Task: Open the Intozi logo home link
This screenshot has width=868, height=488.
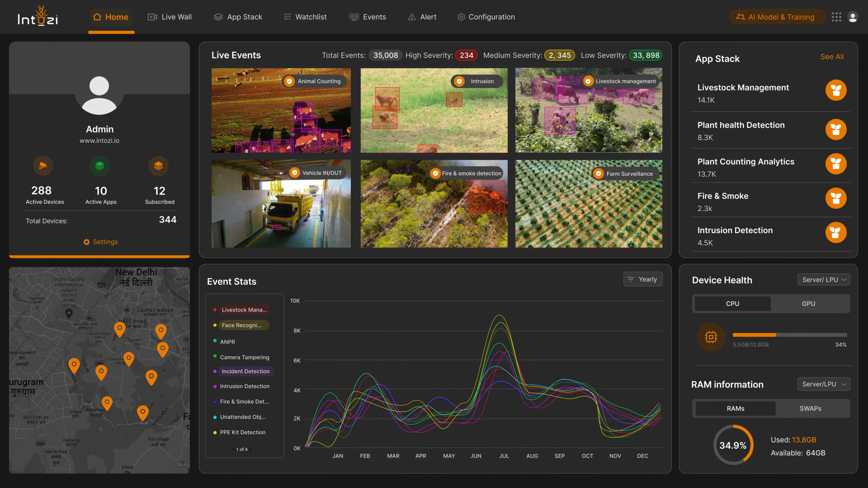Action: 38,16
